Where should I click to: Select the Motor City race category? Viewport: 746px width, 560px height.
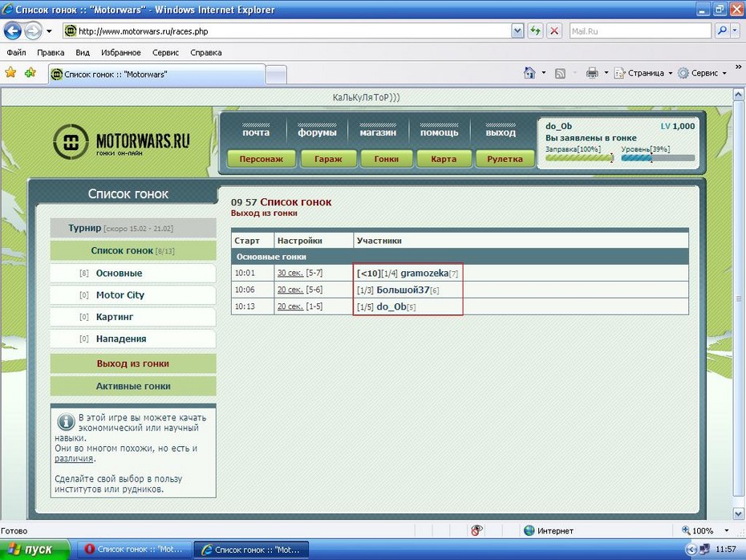[133, 295]
